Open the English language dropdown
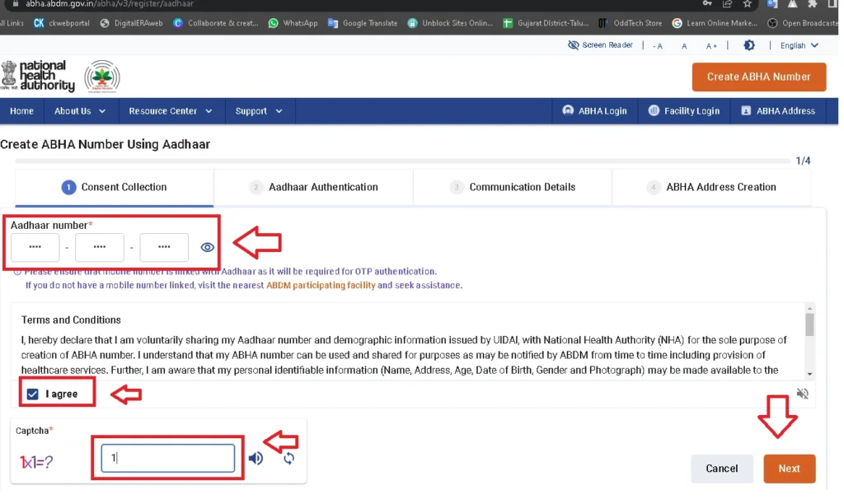The width and height of the screenshot is (844, 504). click(x=799, y=46)
